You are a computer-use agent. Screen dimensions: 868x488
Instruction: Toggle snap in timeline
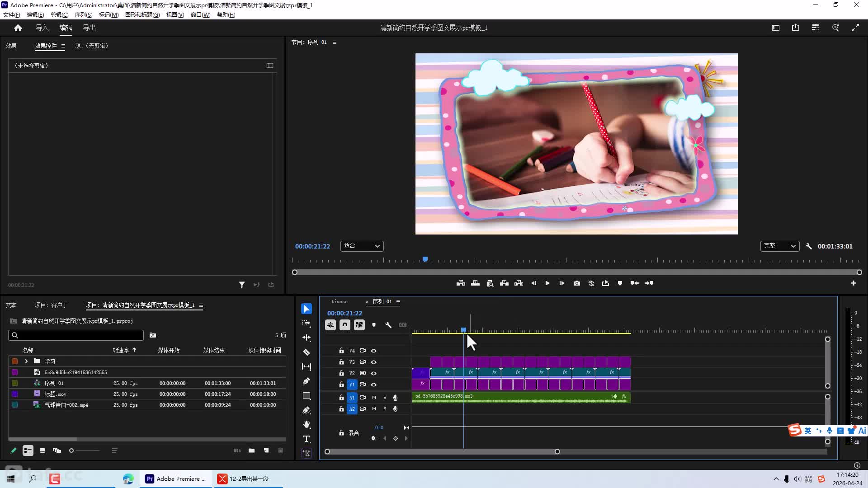pyautogui.click(x=345, y=325)
